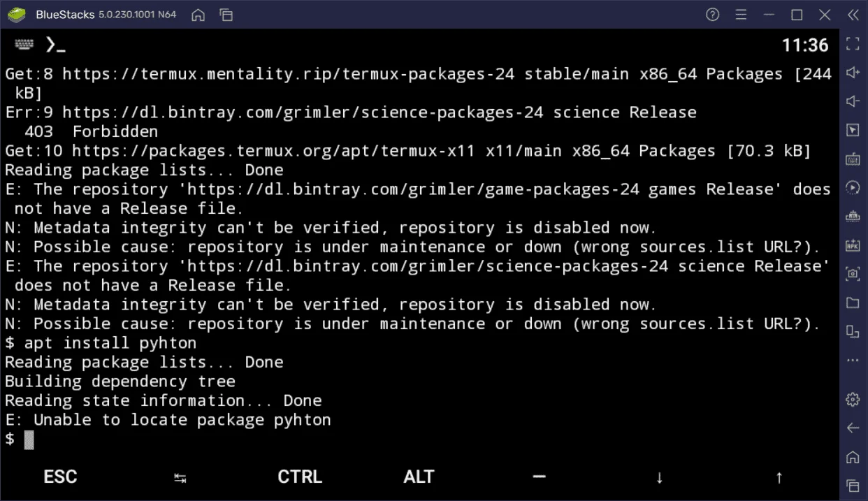Open the multi-instance windows icon in title bar
Screen dimensions: 868x501
(x=226, y=15)
